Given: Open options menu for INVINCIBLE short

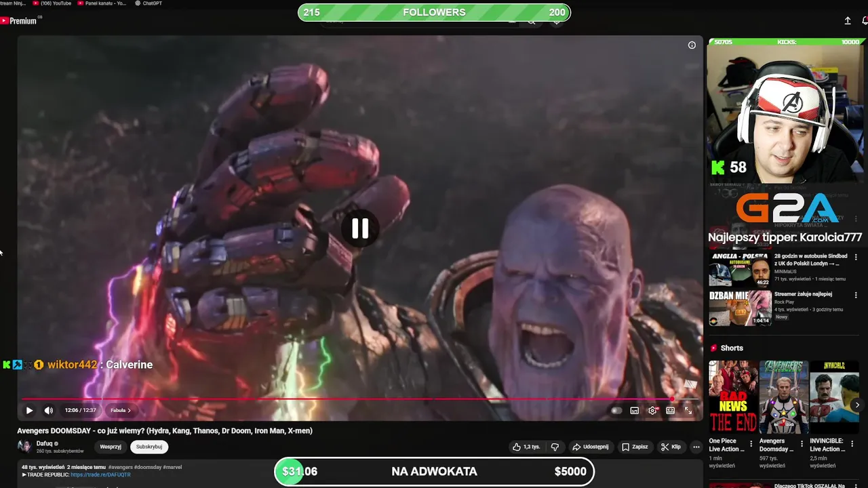Looking at the screenshot, I should pos(852,445).
